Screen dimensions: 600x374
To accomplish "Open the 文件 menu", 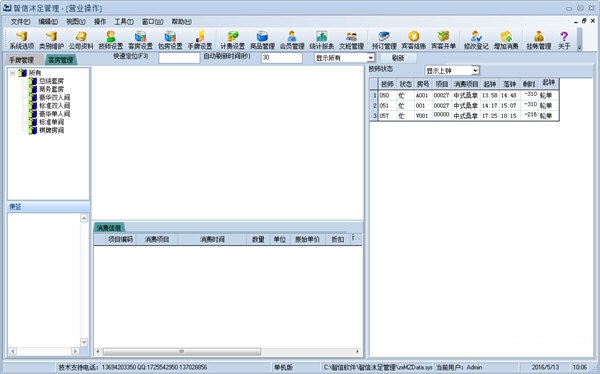I will pos(20,22).
